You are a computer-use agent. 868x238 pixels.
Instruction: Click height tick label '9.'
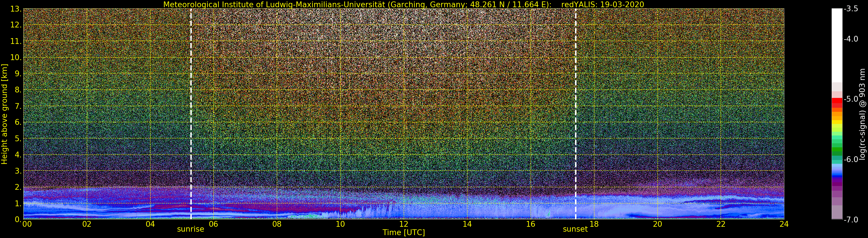coord(18,74)
